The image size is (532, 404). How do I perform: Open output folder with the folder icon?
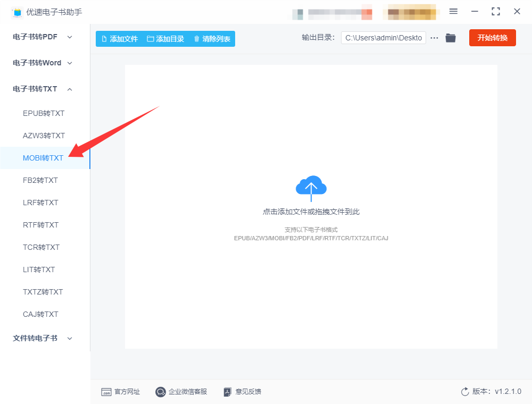tap(451, 38)
